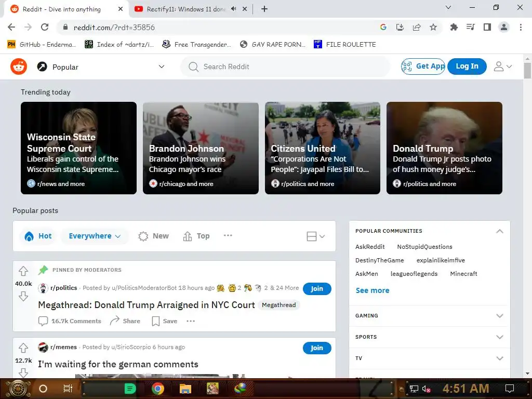Select the Reddit browser tab
This screenshot has height=399, width=532.
point(62,9)
